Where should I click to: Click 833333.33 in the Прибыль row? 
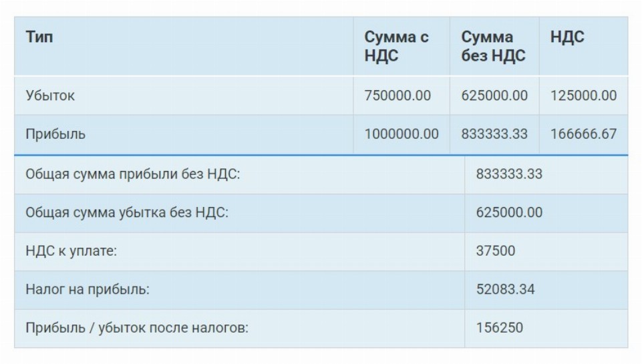point(494,134)
